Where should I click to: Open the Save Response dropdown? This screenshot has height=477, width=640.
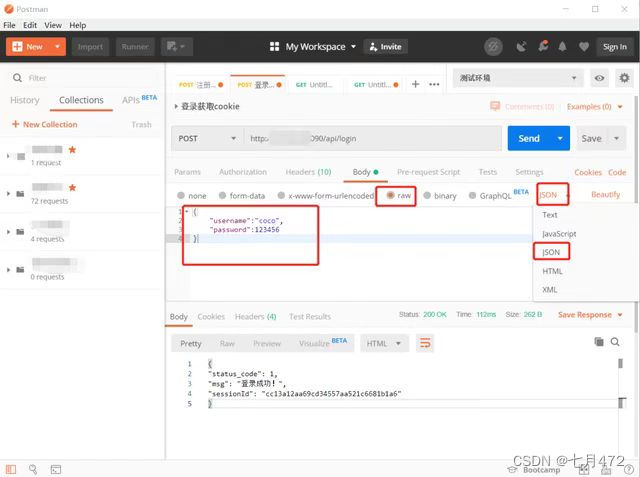[x=590, y=315]
